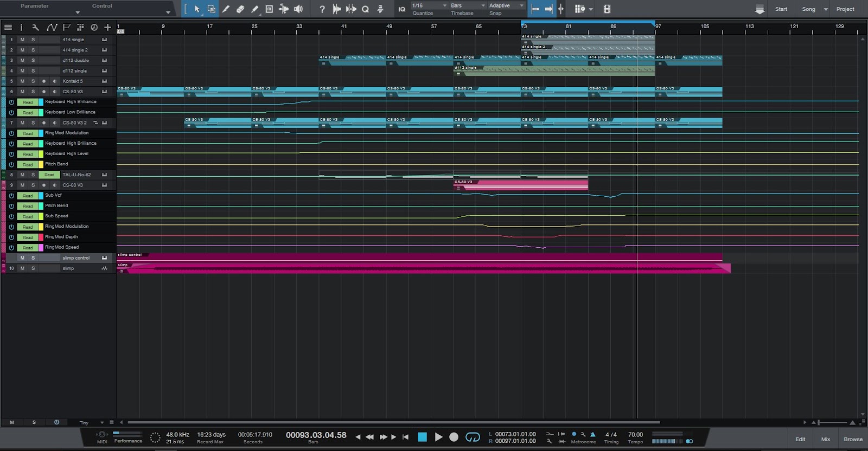
Task: Open the Browse panel
Action: (x=853, y=439)
